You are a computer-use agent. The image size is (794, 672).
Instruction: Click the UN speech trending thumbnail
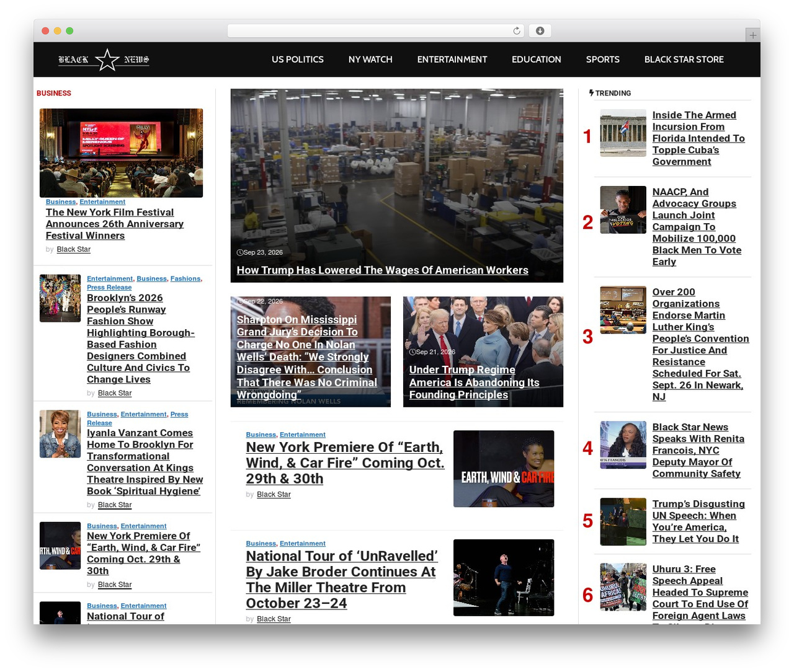click(623, 522)
